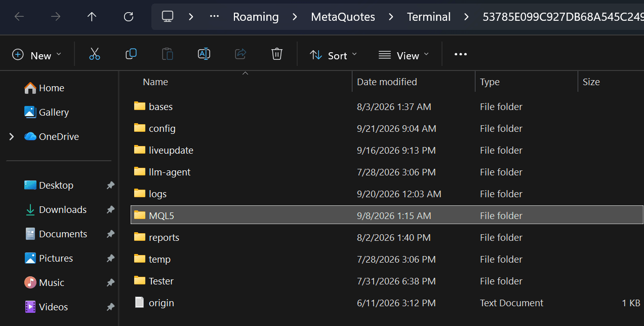Viewport: 644px width, 326px height.
Task: Click the Cut scissors icon
Action: (x=95, y=54)
